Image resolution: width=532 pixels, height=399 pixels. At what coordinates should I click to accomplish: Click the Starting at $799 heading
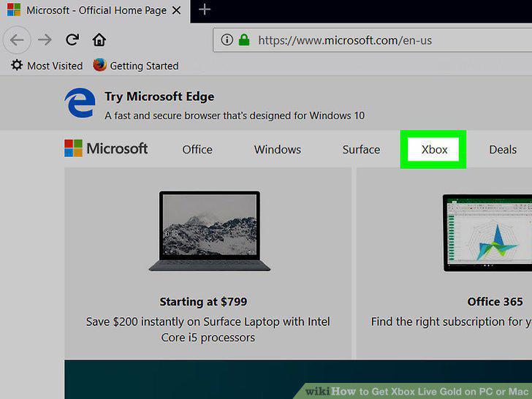click(204, 302)
